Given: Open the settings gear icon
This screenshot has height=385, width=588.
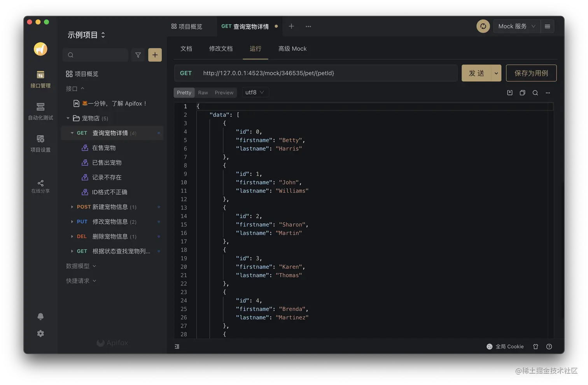Looking at the screenshot, I should point(40,333).
